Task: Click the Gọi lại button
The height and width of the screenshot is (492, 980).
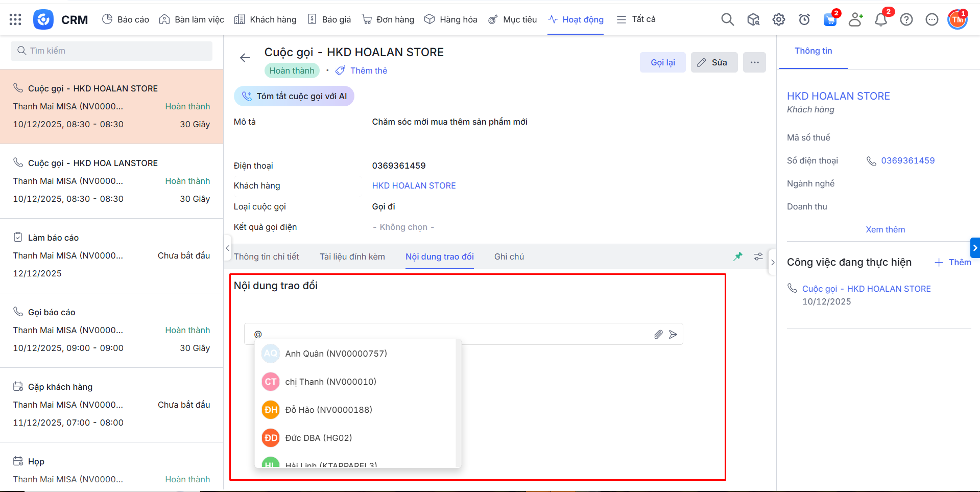Action: (662, 62)
